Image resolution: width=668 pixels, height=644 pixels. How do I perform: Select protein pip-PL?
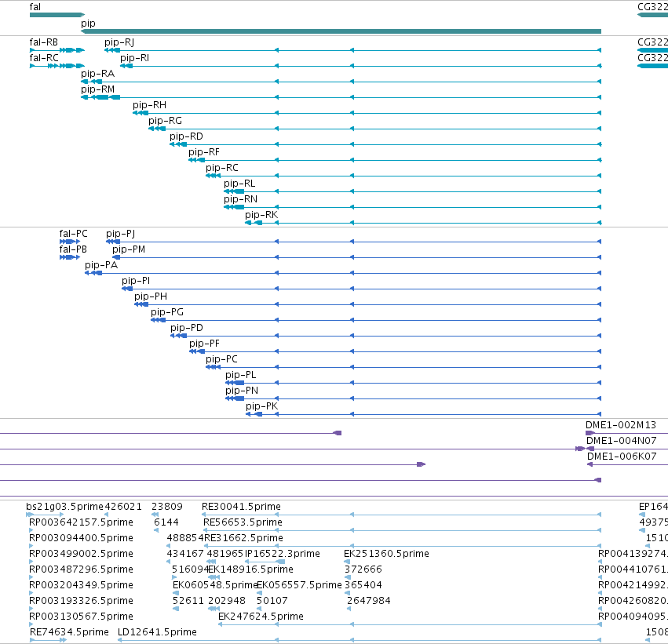pos(241,376)
